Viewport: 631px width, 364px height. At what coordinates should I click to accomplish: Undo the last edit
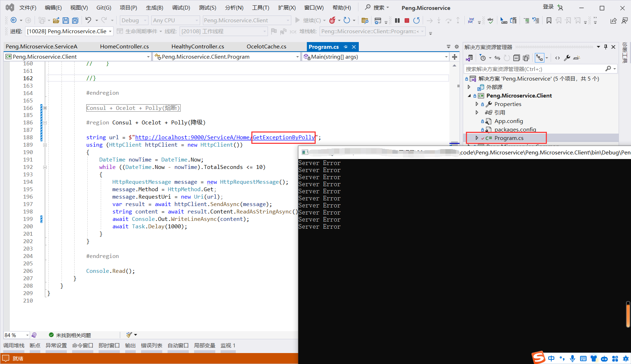[x=88, y=20]
